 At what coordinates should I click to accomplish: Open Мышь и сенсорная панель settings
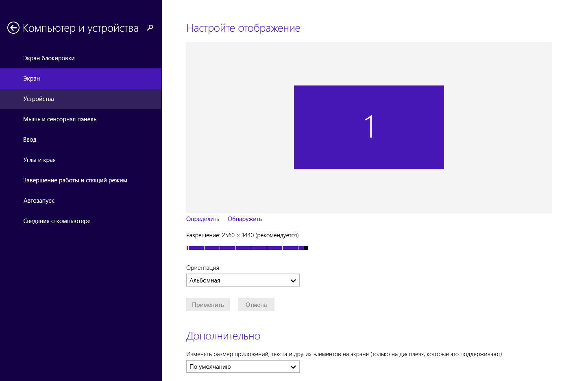tap(60, 119)
